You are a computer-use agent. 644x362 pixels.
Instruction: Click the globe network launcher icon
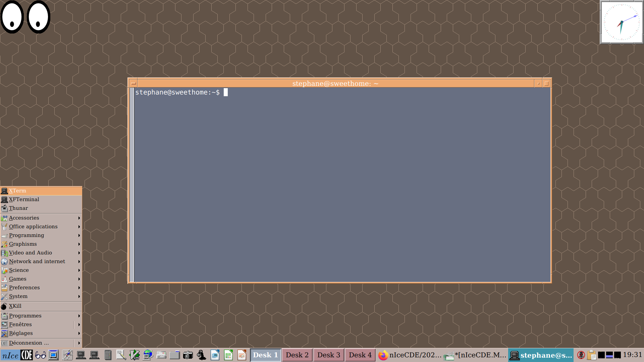148,355
